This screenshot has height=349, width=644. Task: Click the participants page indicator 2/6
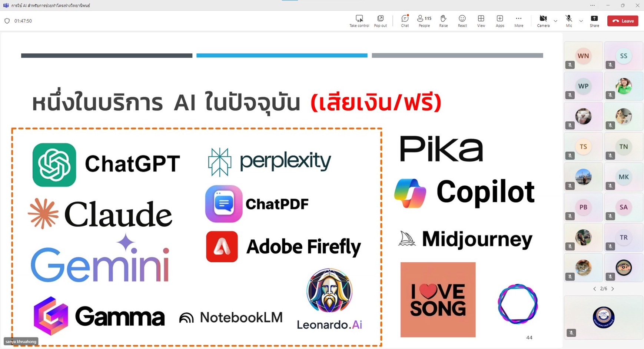click(604, 289)
